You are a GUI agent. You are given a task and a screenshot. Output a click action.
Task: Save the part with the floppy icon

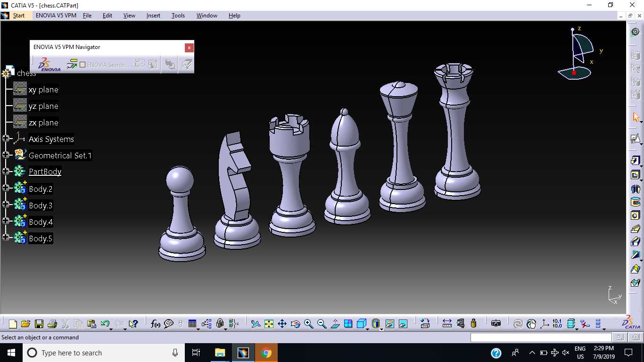point(39,324)
